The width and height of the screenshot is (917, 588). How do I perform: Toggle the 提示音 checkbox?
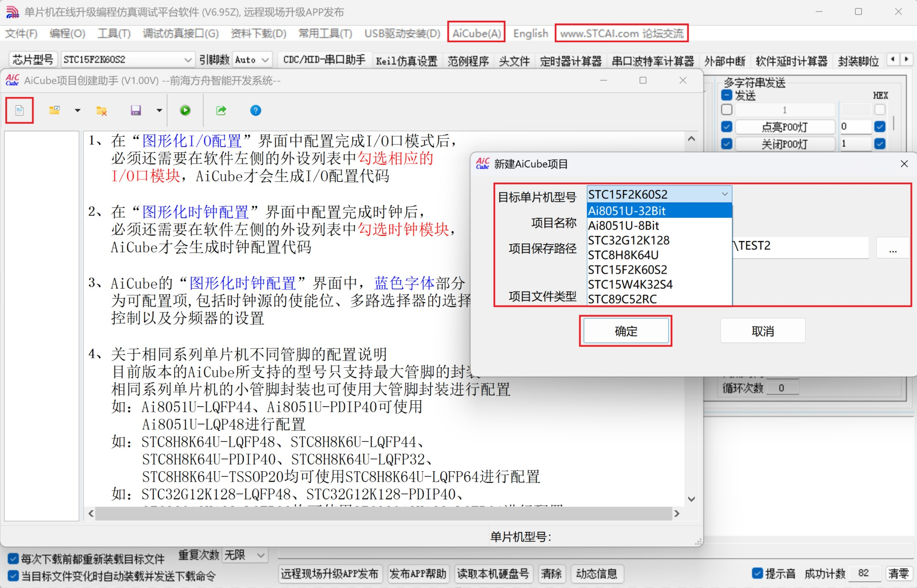point(757,574)
